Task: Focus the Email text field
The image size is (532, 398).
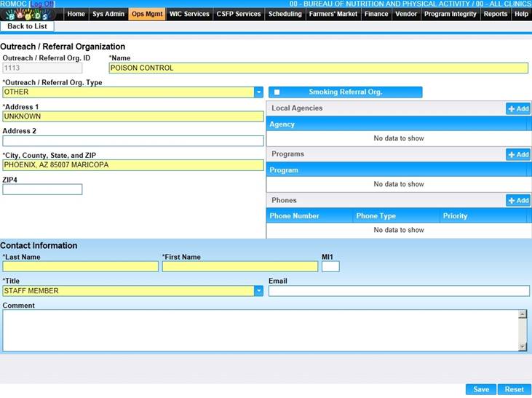Action: pyautogui.click(x=399, y=291)
